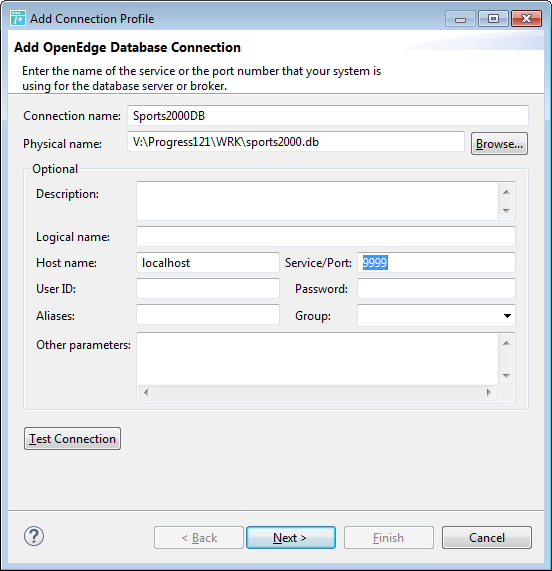Go to the Next > wizard page
The width and height of the screenshot is (552, 571).
[x=291, y=537]
